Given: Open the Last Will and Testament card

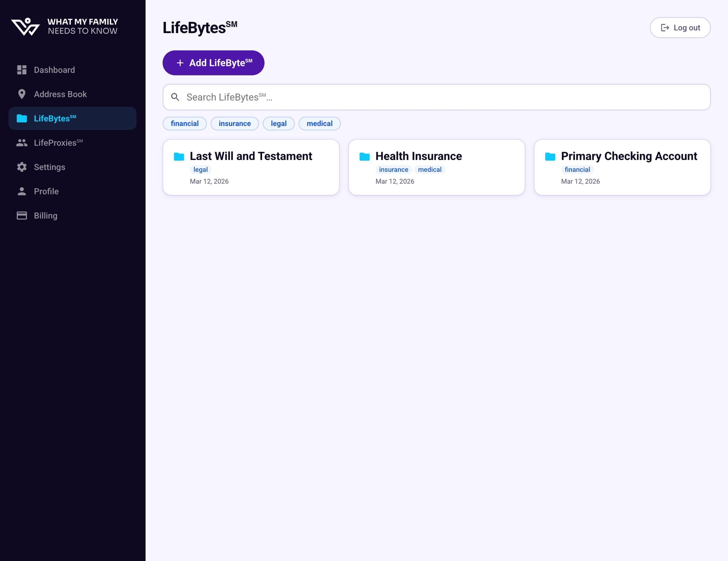Looking at the screenshot, I should (251, 167).
